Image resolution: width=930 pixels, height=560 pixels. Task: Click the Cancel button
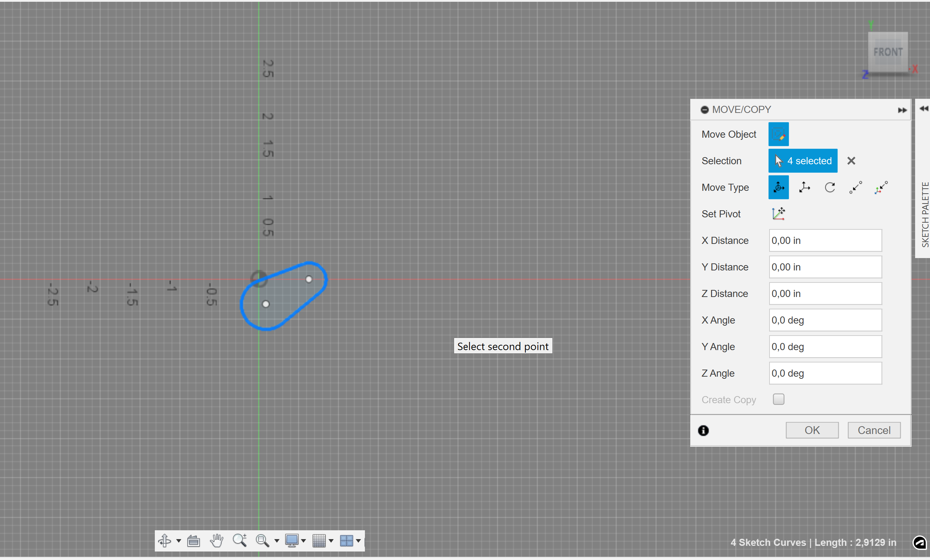pyautogui.click(x=874, y=430)
